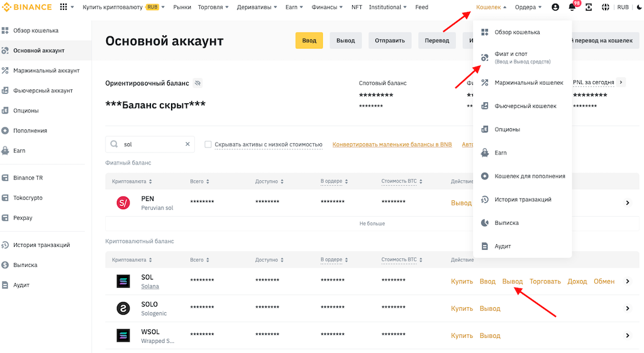The image size is (644, 353).
Task: Expand the PNL за сегодня arrow
Action: point(621,82)
